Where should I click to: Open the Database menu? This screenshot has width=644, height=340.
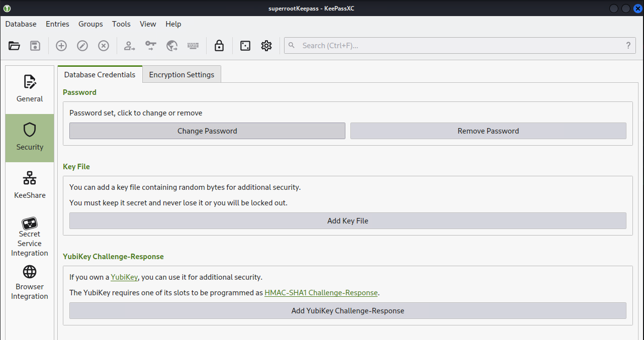(x=21, y=24)
